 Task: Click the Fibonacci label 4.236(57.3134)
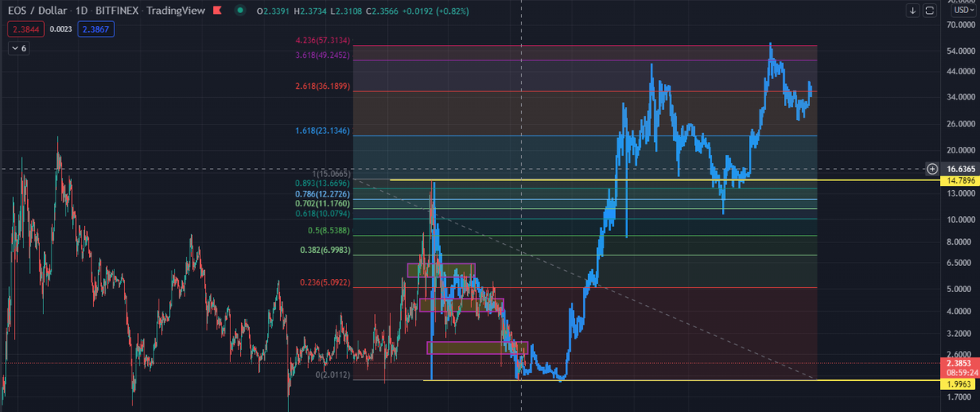323,40
